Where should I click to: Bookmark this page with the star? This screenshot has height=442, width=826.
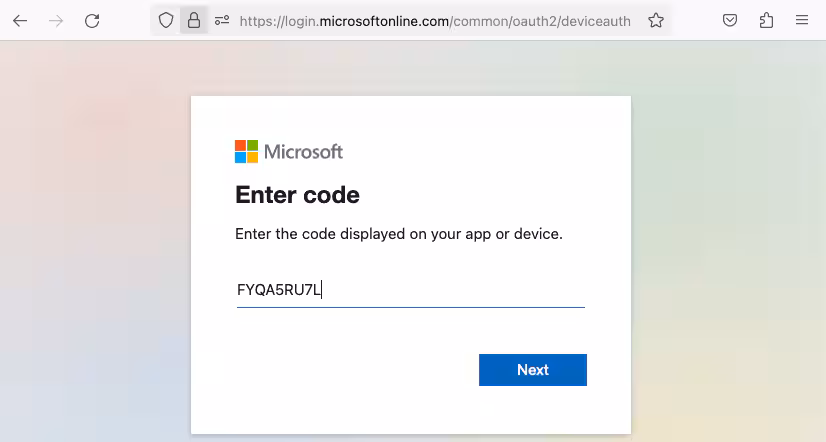tap(656, 20)
